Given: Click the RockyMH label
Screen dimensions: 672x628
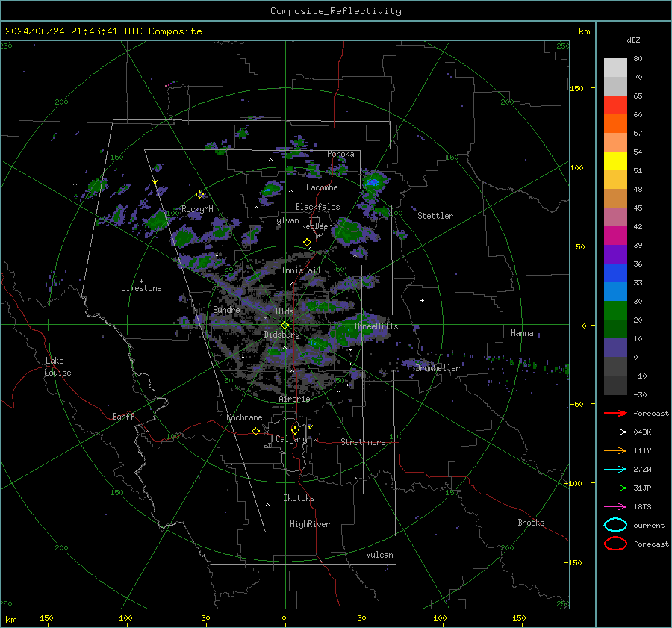Looking at the screenshot, I should click(x=197, y=209).
